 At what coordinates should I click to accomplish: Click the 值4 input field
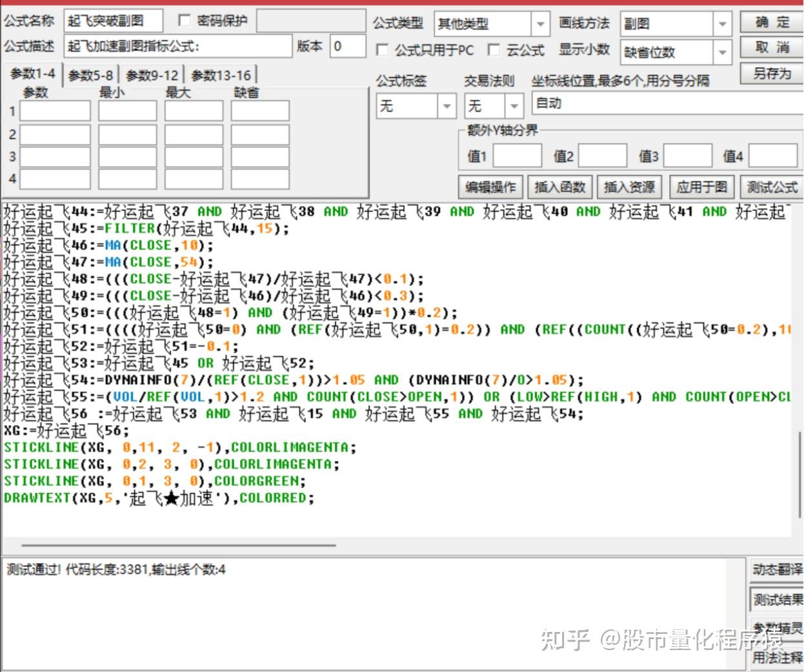click(773, 156)
